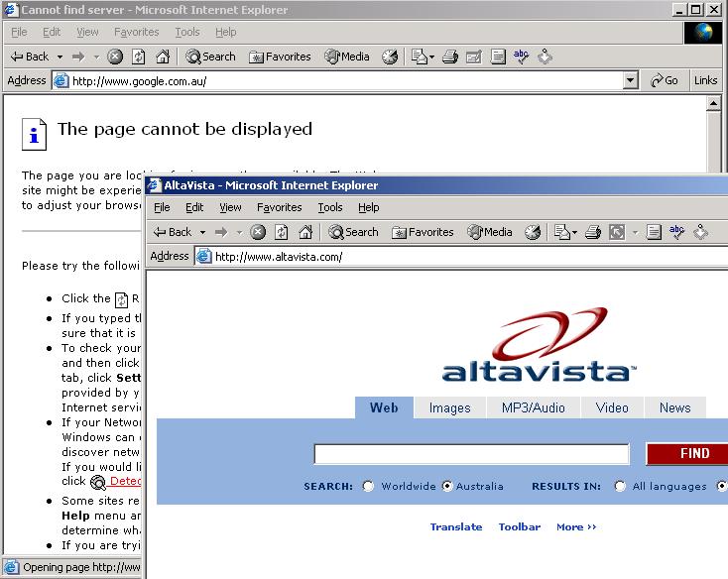
Task: Click Favorites in Cannot find server toolbar
Action: coord(280,57)
